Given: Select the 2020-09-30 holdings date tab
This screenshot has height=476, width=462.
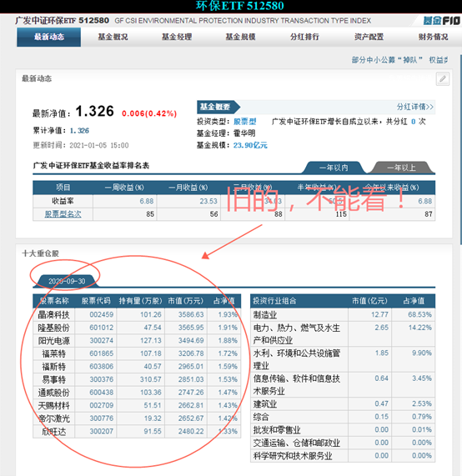Looking at the screenshot, I should [x=67, y=281].
